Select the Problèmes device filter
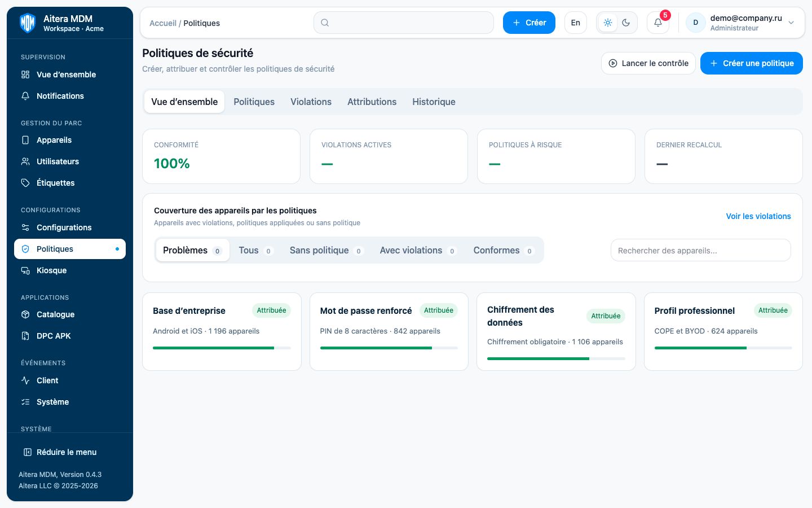The width and height of the screenshot is (812, 508). tap(192, 250)
